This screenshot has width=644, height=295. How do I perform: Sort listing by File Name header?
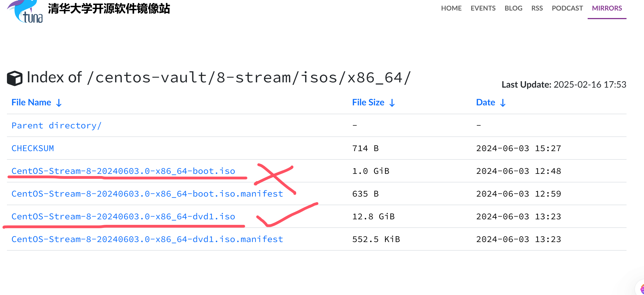coord(31,103)
